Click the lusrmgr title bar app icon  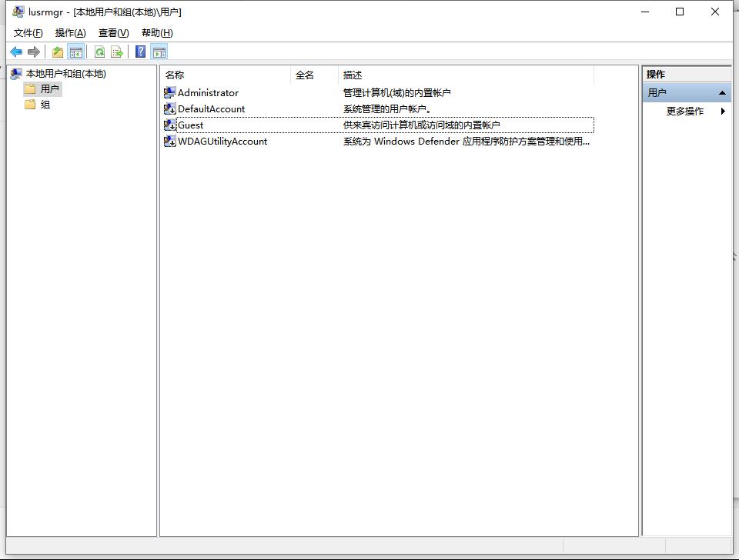click(18, 12)
